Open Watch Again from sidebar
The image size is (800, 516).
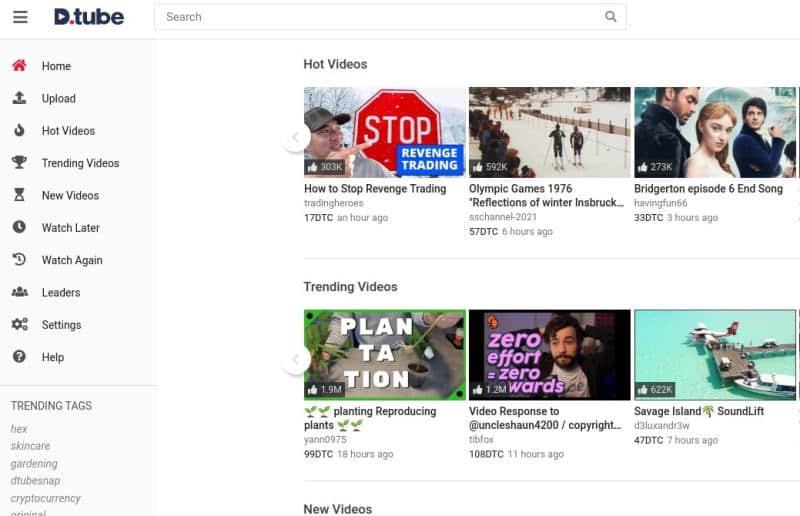coord(71,260)
